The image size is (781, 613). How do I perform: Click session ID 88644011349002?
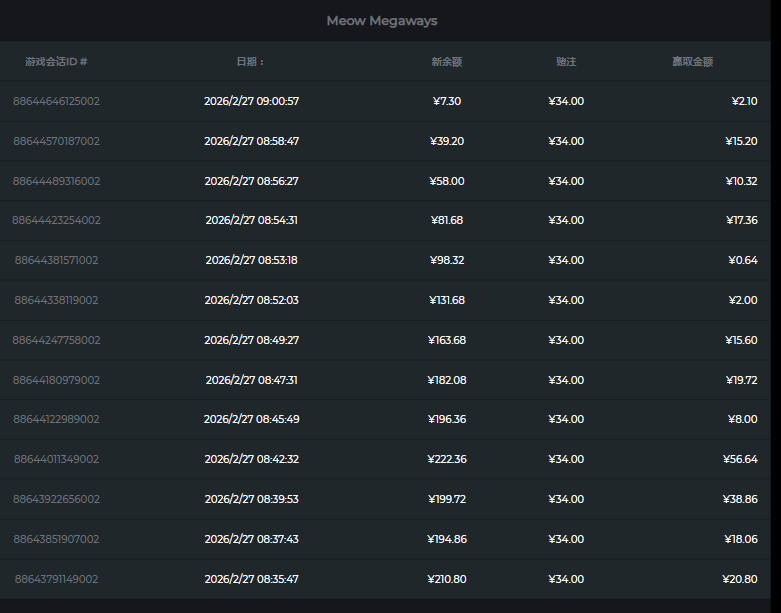coord(56,459)
